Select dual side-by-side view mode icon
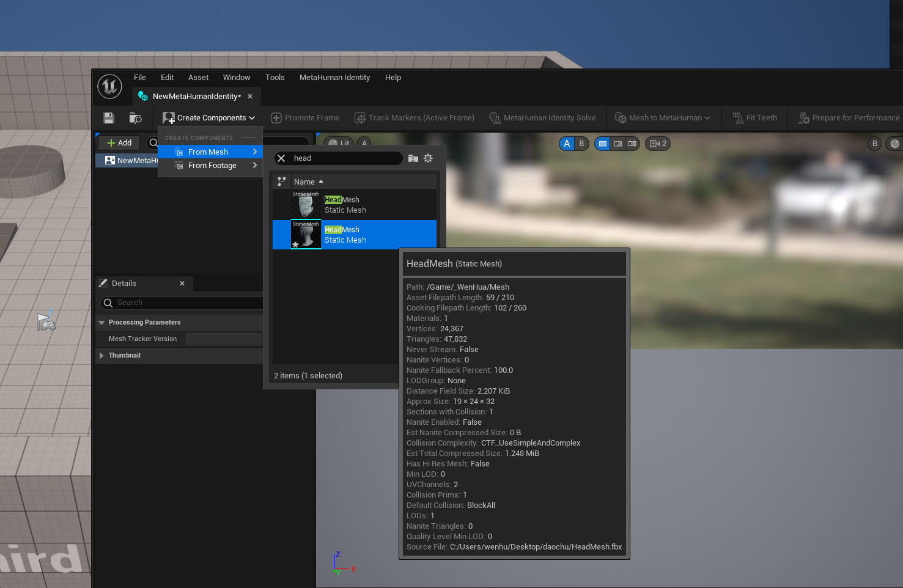Image resolution: width=903 pixels, height=588 pixels. (x=632, y=144)
